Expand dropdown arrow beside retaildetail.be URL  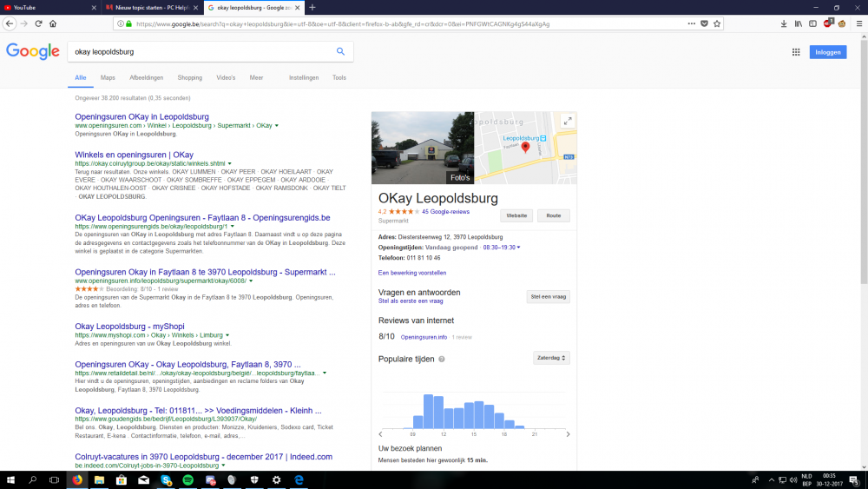(325, 373)
